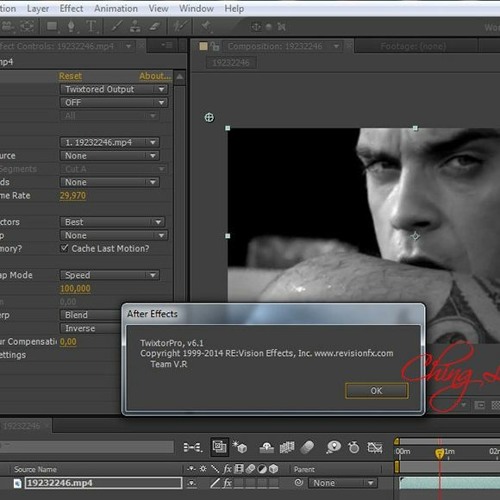Screen dimensions: 500x500
Task: Toggle the fx switch on 19232246.mp4 layer
Action: [x=227, y=483]
